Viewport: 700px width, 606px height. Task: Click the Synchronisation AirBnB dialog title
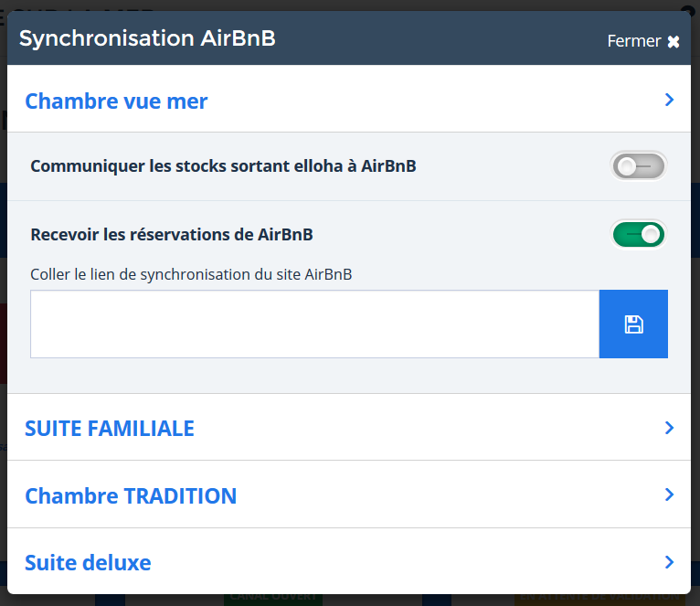pyautogui.click(x=147, y=38)
